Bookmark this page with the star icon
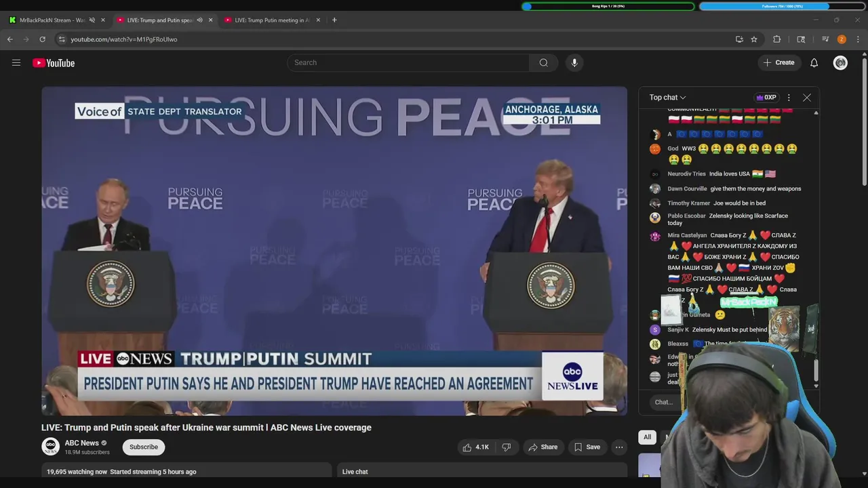 click(x=754, y=39)
